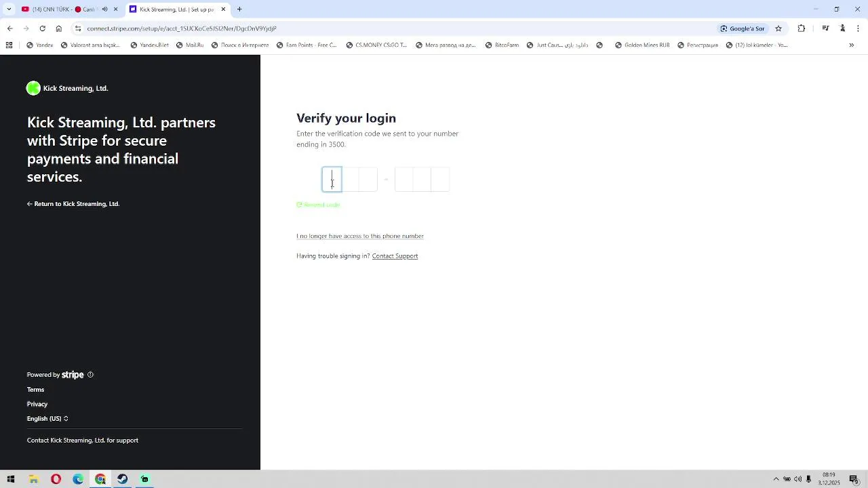The image size is (868, 488).
Task: Click the address bar URL
Action: coord(182,28)
